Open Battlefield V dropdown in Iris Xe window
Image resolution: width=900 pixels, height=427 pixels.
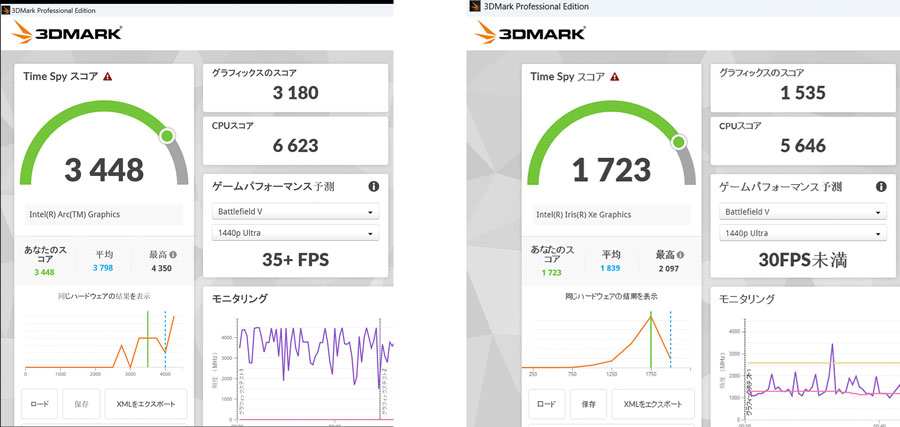click(803, 212)
